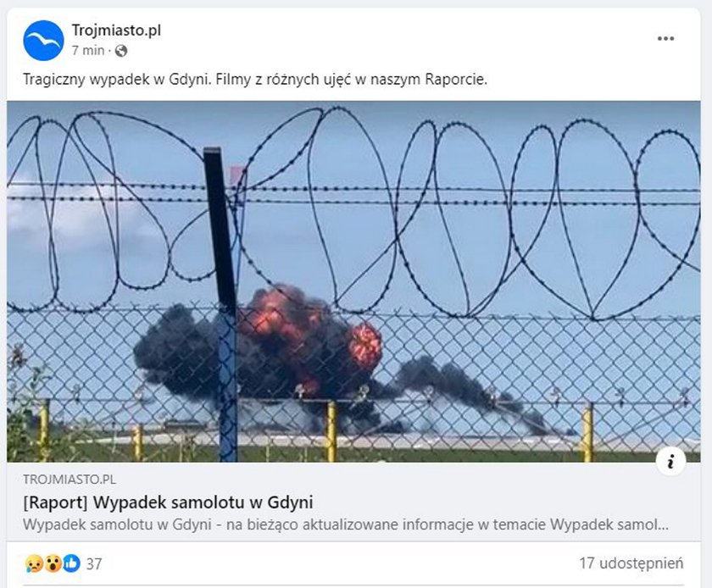
Task: Open the plane crash explosion photo
Action: [353, 281]
